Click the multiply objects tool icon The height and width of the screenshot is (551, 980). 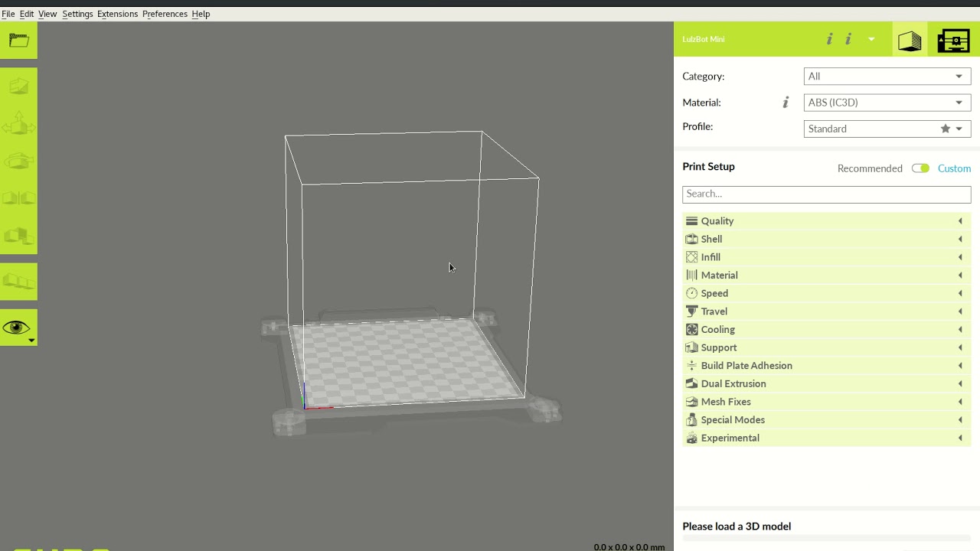click(18, 282)
